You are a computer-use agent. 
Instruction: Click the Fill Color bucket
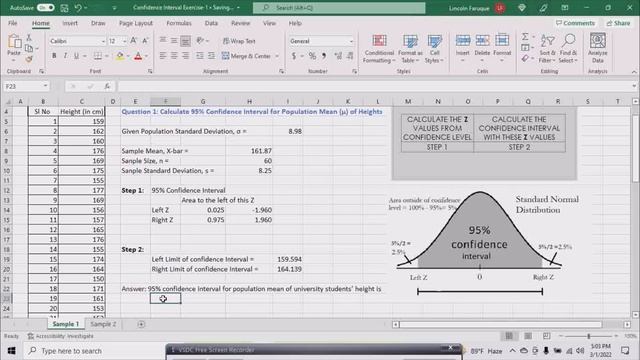pos(120,56)
